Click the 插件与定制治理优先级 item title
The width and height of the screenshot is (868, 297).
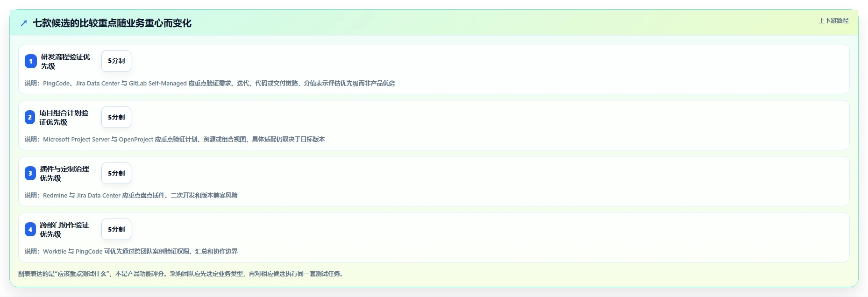click(x=64, y=173)
